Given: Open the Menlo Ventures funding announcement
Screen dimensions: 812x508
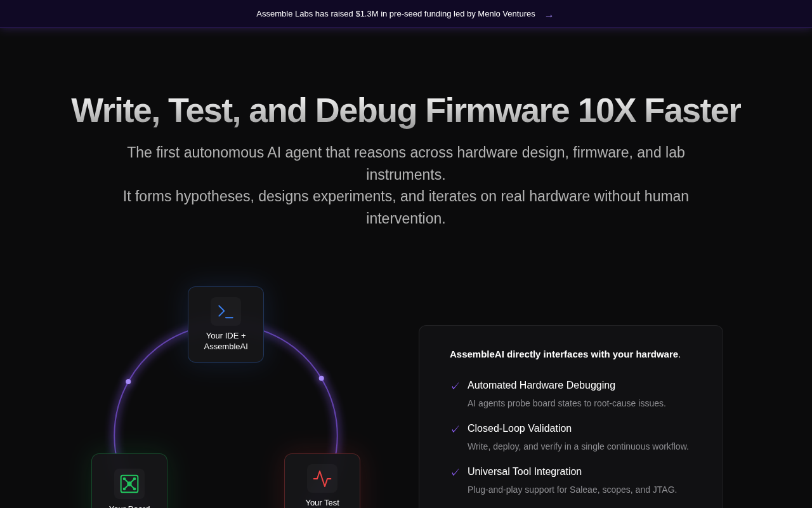Looking at the screenshot, I should tap(395, 14).
